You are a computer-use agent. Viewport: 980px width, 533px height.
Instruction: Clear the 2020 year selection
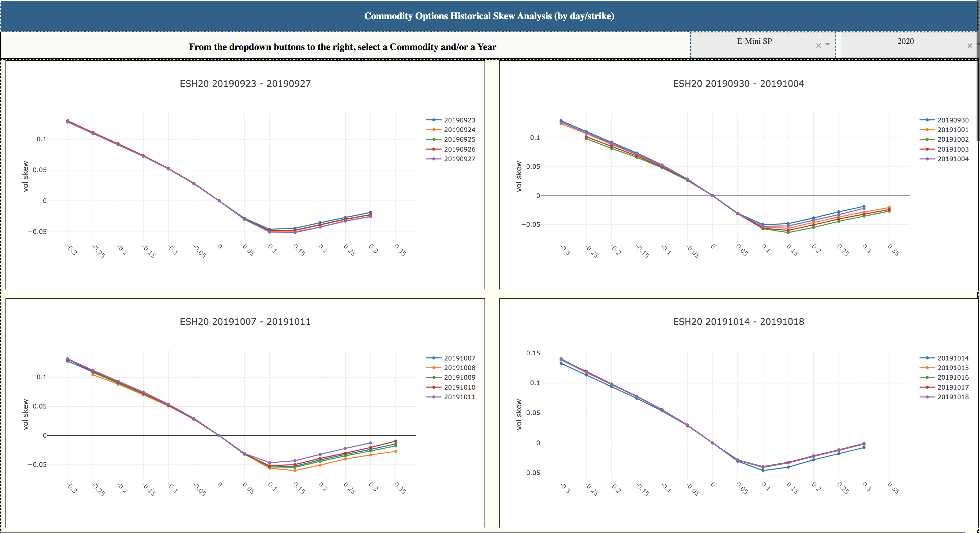969,46
